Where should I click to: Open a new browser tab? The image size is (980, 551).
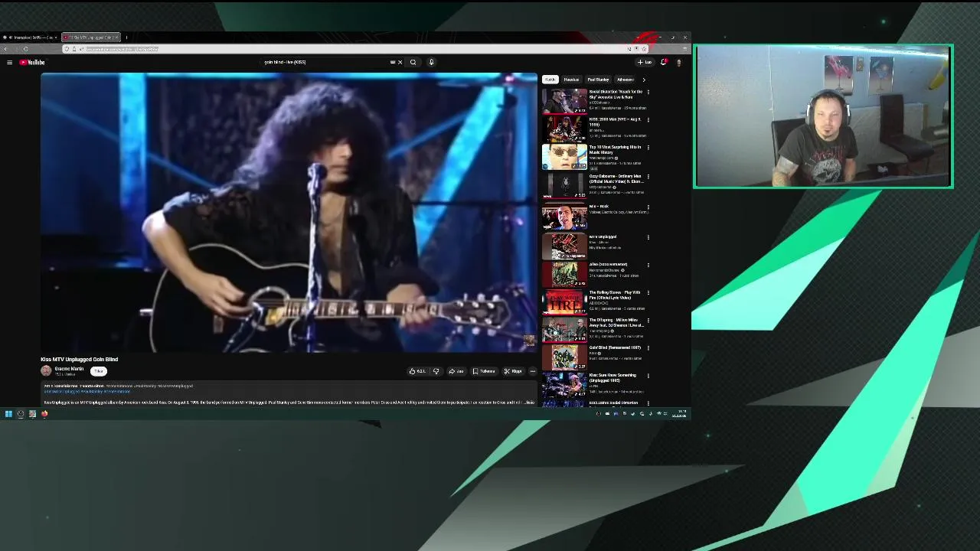[x=126, y=37]
